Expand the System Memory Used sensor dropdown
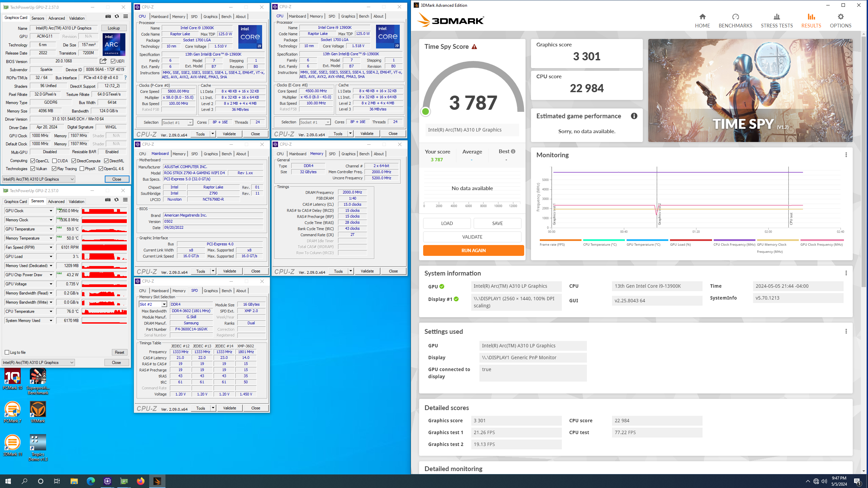This screenshot has width=868, height=488. click(51, 321)
